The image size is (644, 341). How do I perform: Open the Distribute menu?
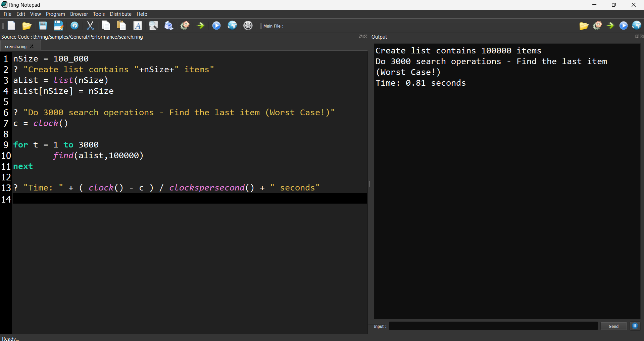(x=120, y=14)
